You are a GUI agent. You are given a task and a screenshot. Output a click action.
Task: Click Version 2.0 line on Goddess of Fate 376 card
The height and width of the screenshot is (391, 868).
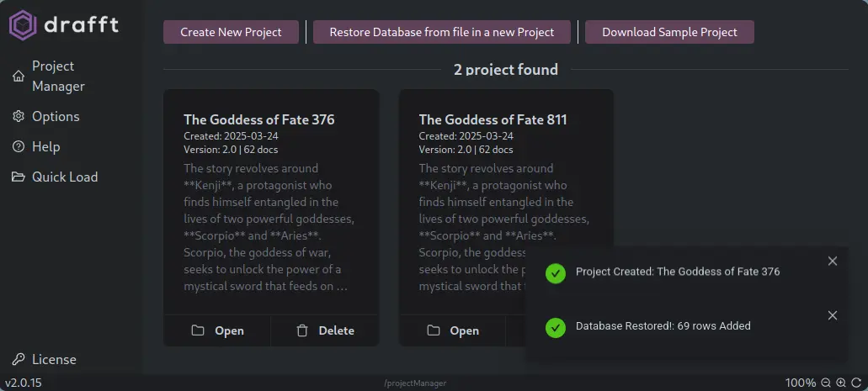point(231,150)
